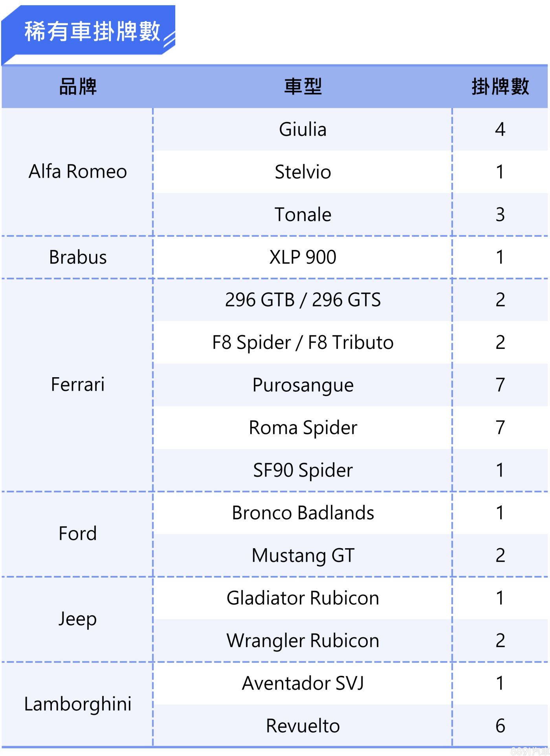The image size is (550, 756).
Task: Click the 掛牌數 column header
Action: (500, 86)
